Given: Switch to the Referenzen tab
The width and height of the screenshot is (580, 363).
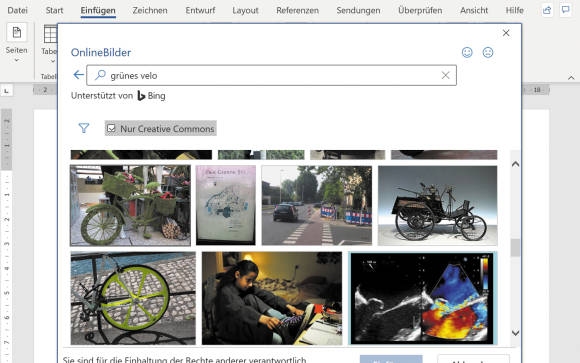Looking at the screenshot, I should coord(297,10).
